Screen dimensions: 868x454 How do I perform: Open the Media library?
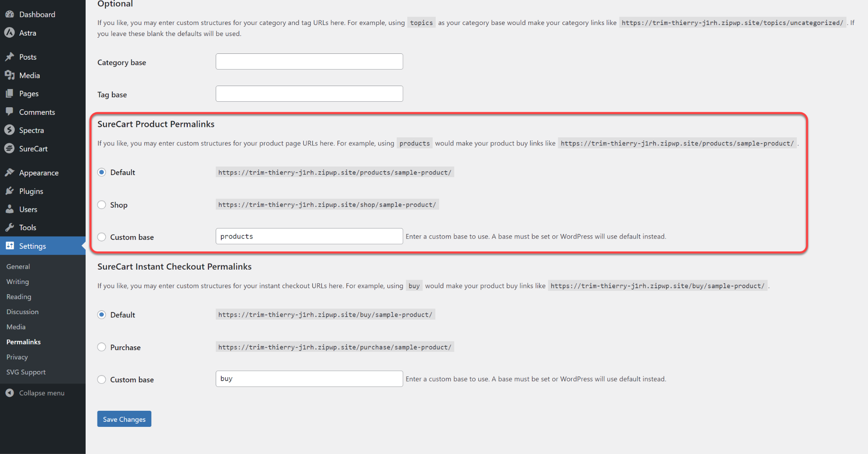[29, 75]
